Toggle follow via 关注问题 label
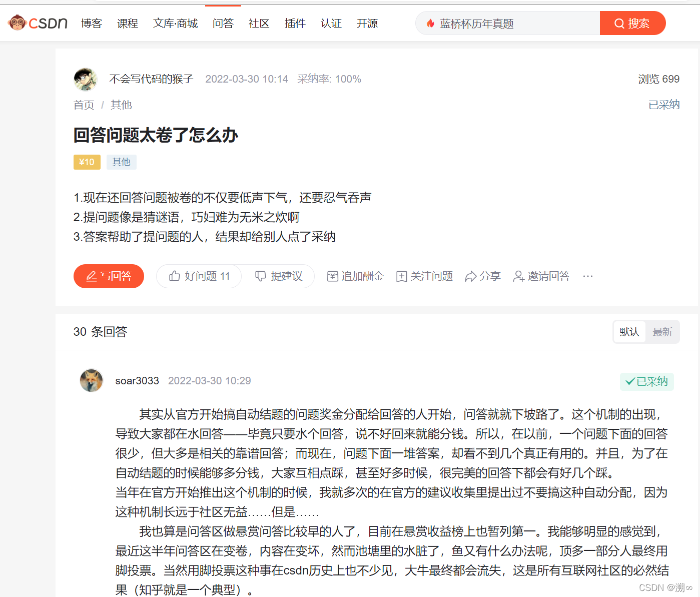The image size is (700, 597). click(x=432, y=276)
